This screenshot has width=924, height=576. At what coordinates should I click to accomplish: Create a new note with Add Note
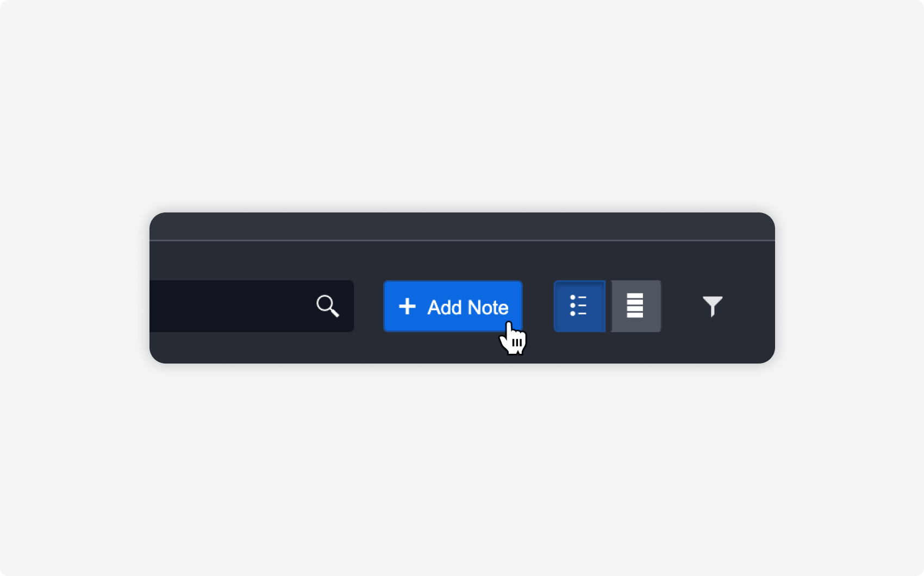453,306
